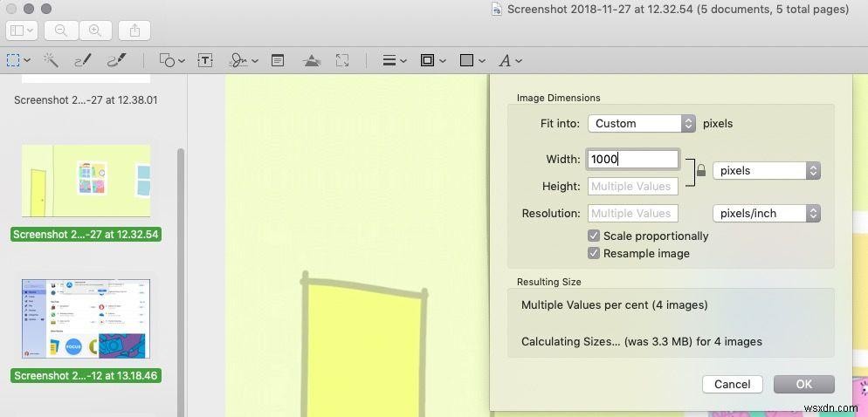
Task: Insert a text box with Text tool
Action: click(x=205, y=60)
